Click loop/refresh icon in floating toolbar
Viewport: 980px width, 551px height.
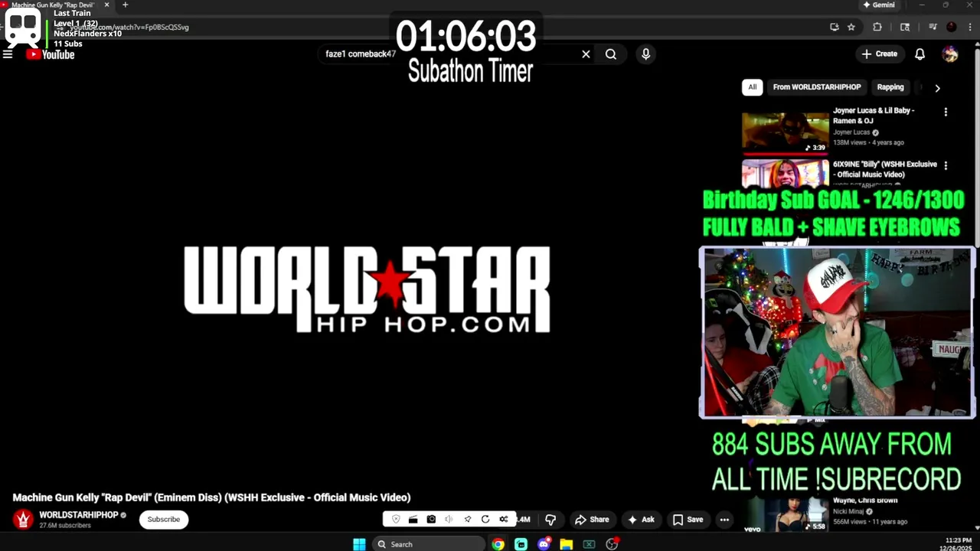click(x=485, y=519)
